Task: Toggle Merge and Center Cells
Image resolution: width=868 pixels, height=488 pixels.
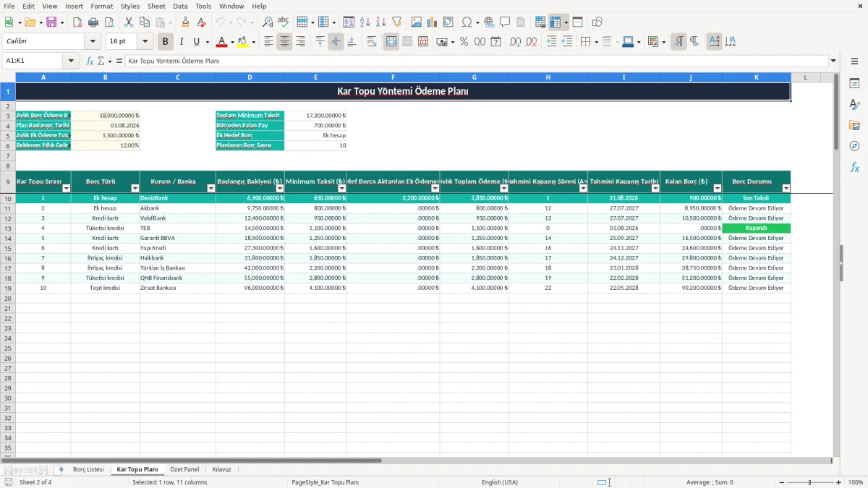Action: click(391, 42)
